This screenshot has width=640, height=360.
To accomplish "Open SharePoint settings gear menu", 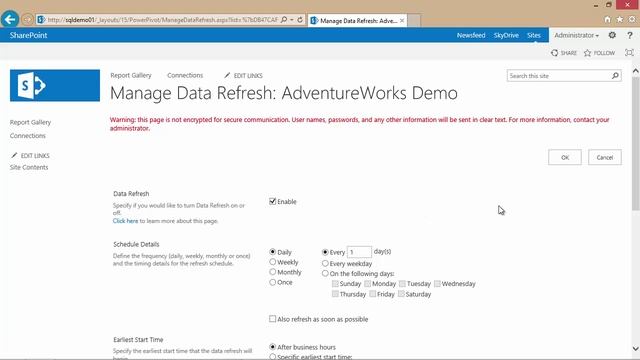I will [x=612, y=35].
